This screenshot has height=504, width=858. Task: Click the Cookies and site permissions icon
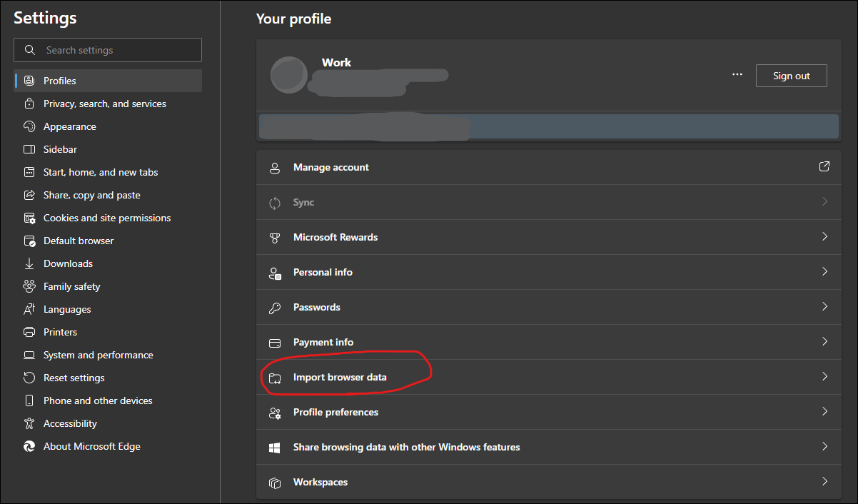[x=29, y=218]
